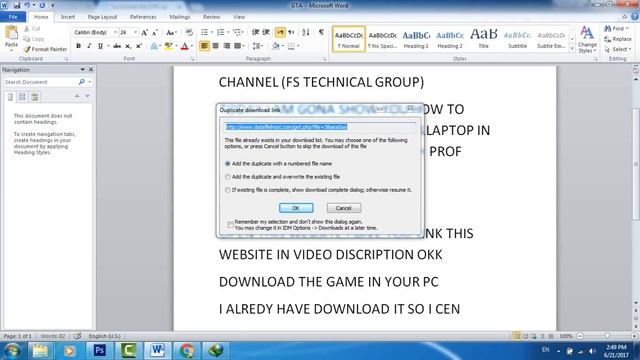Browse headings in Navigation pane
This screenshot has width=640, height=360.
click(10, 97)
